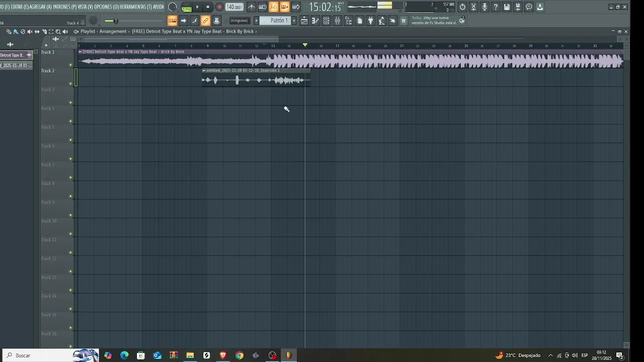This screenshot has height=362, width=644.
Task: Toggle multilink to controllers link button
Action: (x=206, y=21)
